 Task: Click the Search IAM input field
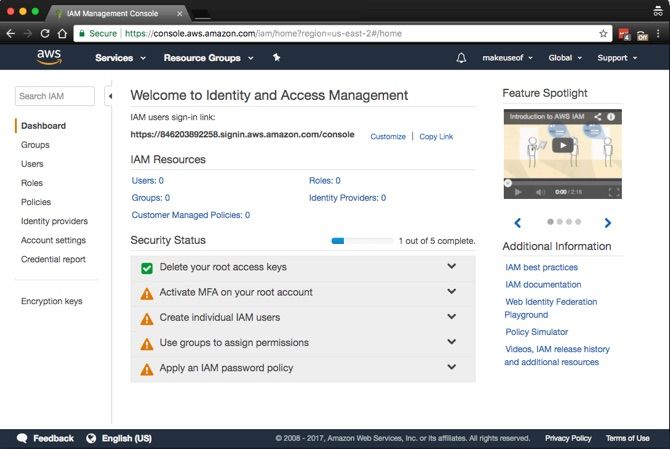pos(55,96)
